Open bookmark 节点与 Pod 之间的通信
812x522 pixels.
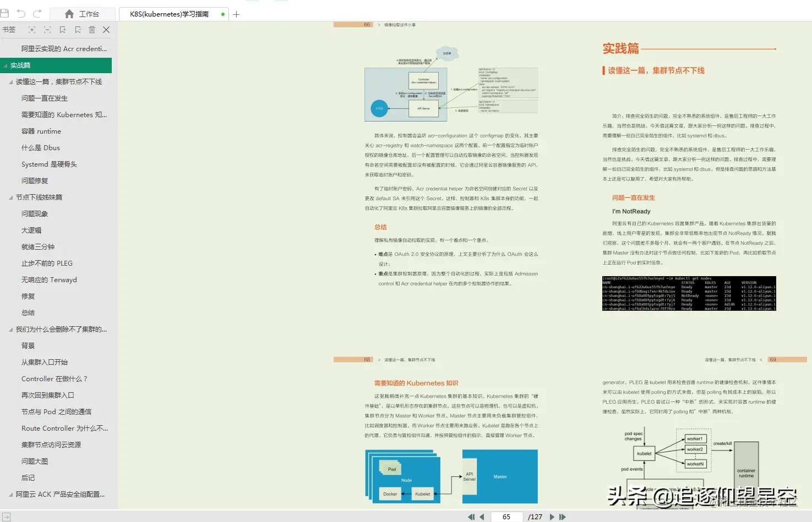(56, 412)
